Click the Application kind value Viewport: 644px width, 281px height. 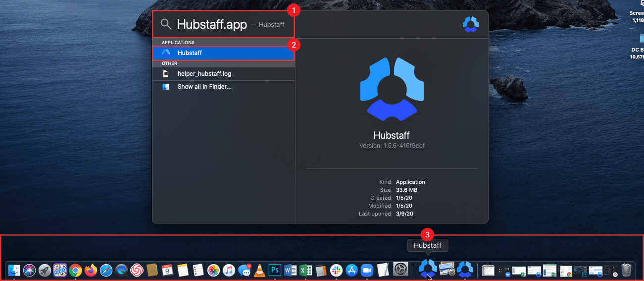[410, 182]
